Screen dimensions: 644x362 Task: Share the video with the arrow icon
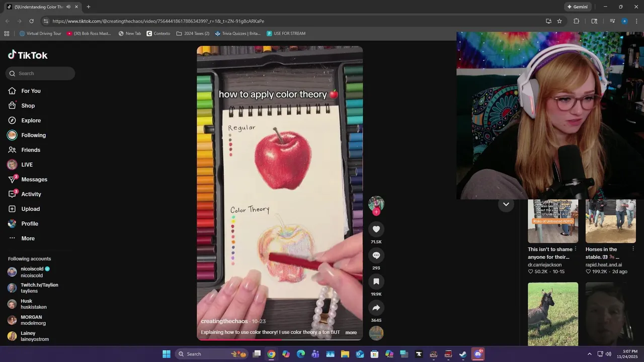(376, 308)
